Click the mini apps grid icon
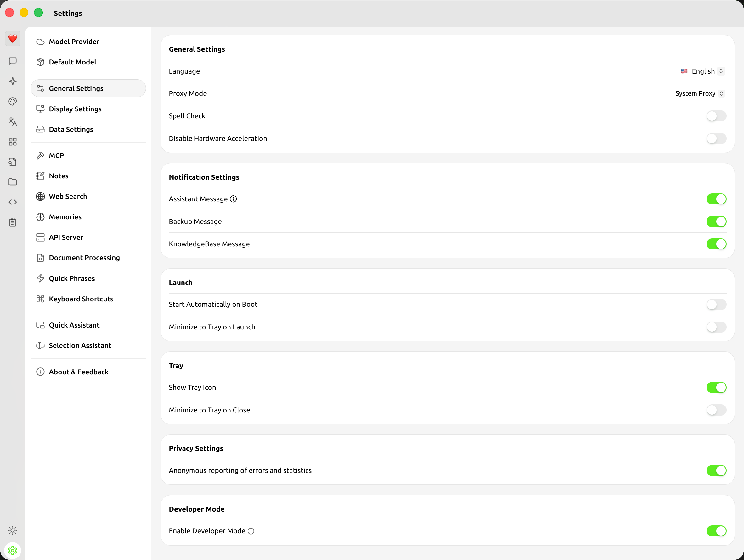Viewport: 744px width, 560px height. pos(13,142)
